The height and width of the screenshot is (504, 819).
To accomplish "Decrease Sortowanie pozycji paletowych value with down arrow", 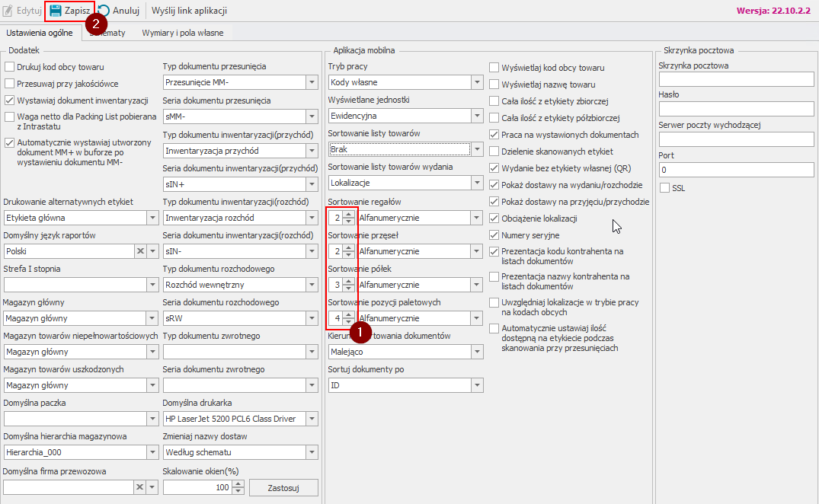I will (x=348, y=322).
